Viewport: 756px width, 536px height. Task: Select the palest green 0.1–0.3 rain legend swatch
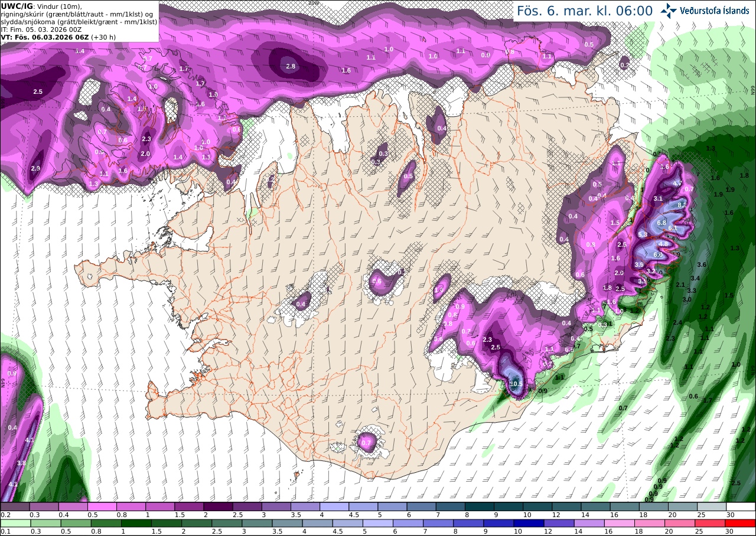pos(15,523)
